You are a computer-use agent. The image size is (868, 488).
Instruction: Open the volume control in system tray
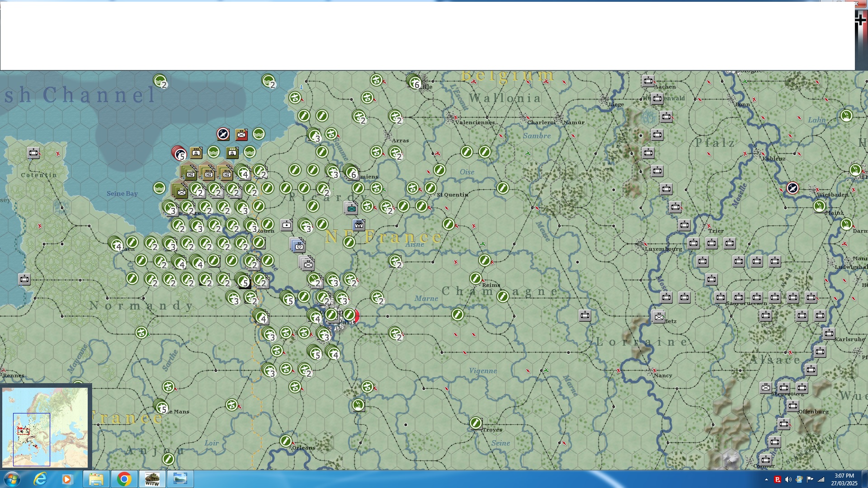pyautogui.click(x=788, y=479)
